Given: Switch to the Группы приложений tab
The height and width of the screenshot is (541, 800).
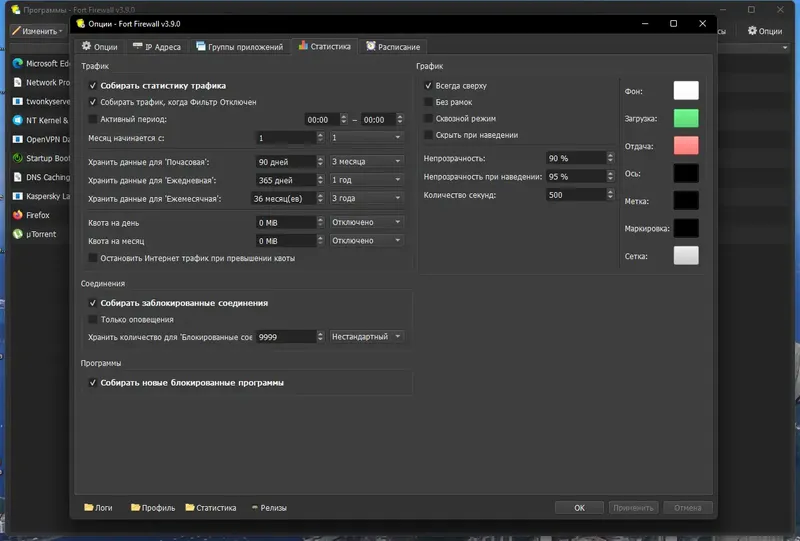Looking at the screenshot, I should click(x=239, y=46).
